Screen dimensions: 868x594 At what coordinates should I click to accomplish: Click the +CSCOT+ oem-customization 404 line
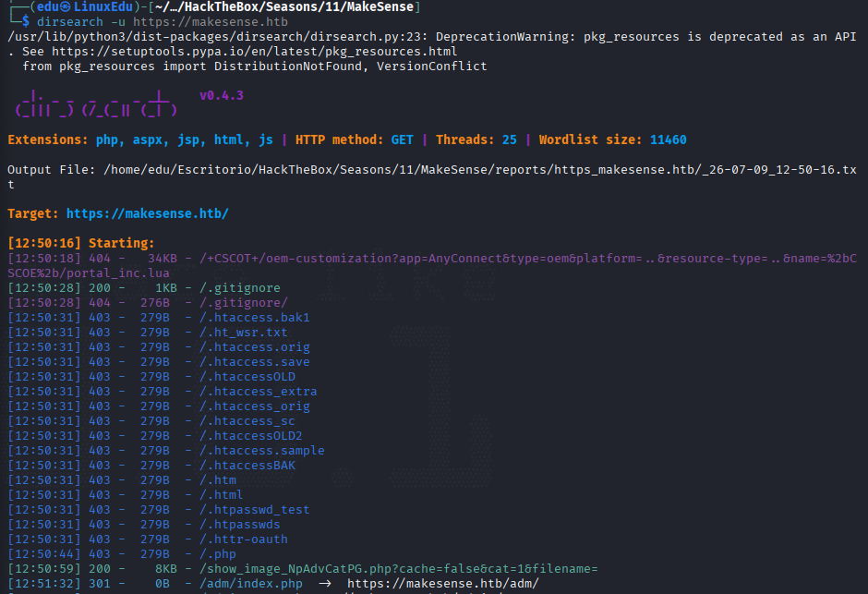(432, 259)
